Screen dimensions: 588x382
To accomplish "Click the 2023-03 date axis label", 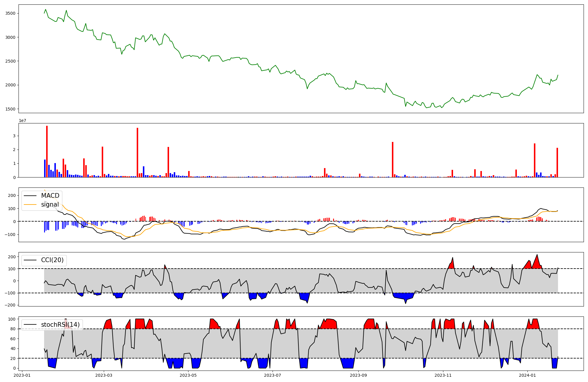I will click(x=104, y=375).
